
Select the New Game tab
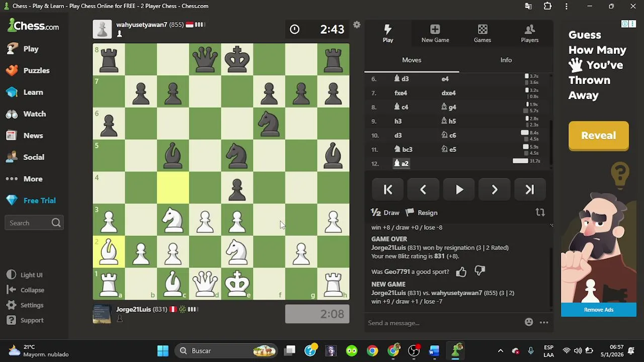pos(435,34)
